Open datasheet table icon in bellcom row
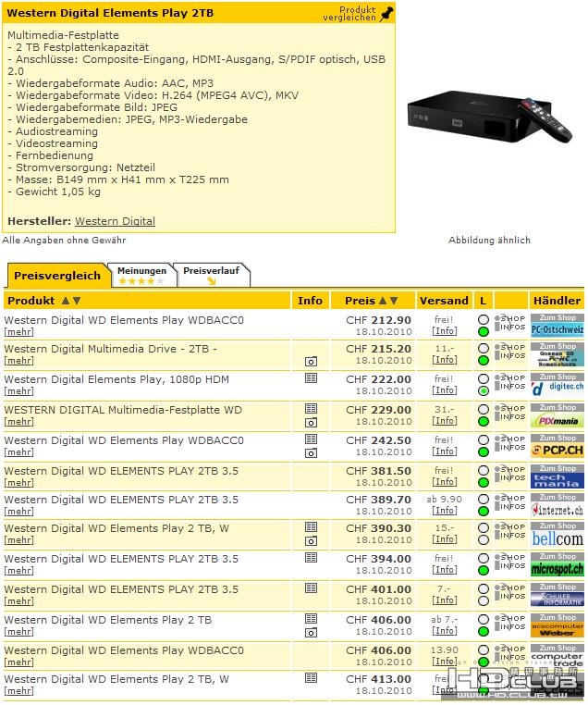This screenshot has width=588, height=705. pos(311,527)
